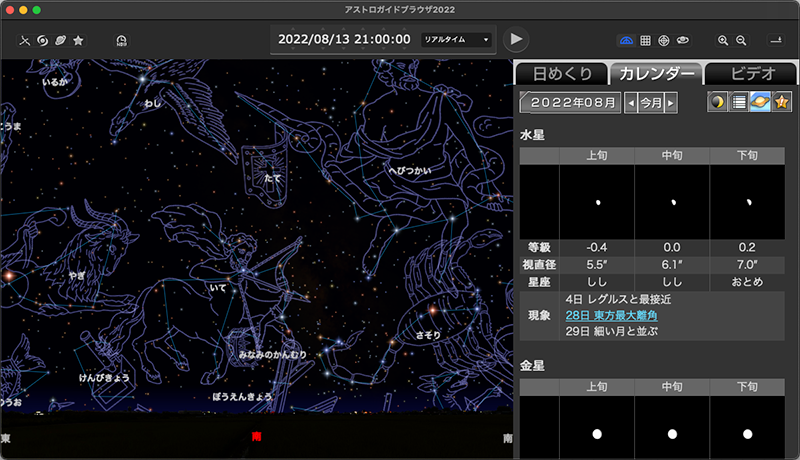
Task: Open the リアルタイム speed dropdown
Action: tap(456, 39)
